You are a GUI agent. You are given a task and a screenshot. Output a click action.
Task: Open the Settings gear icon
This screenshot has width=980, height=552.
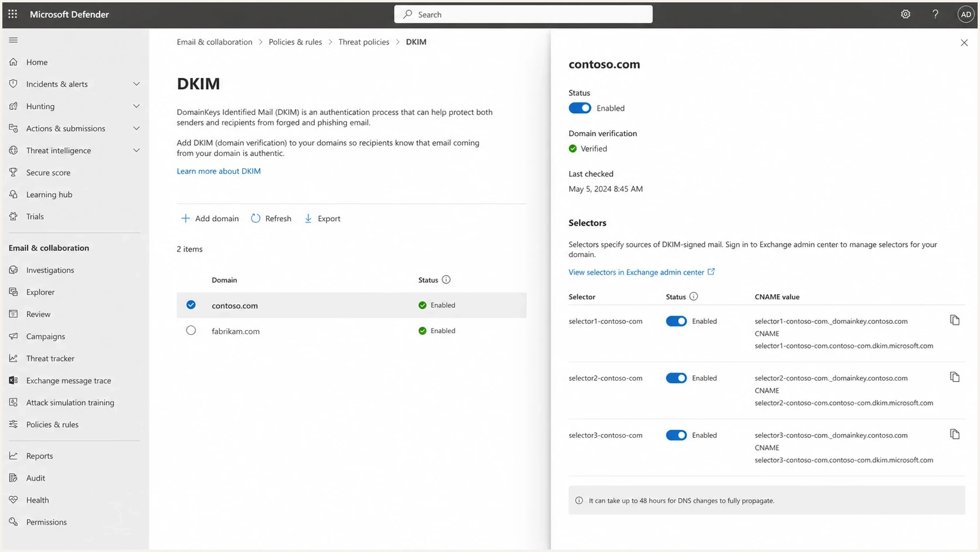coord(906,14)
